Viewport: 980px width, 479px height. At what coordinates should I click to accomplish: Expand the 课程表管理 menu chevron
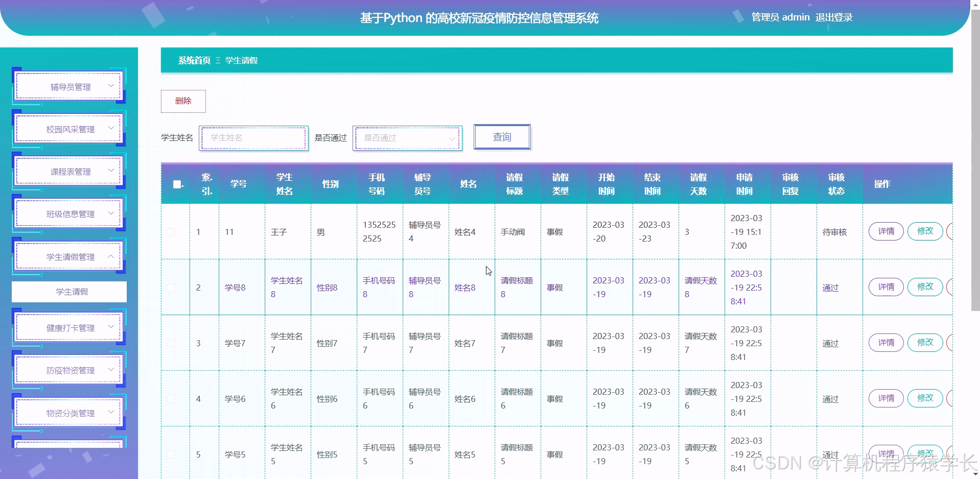111,171
